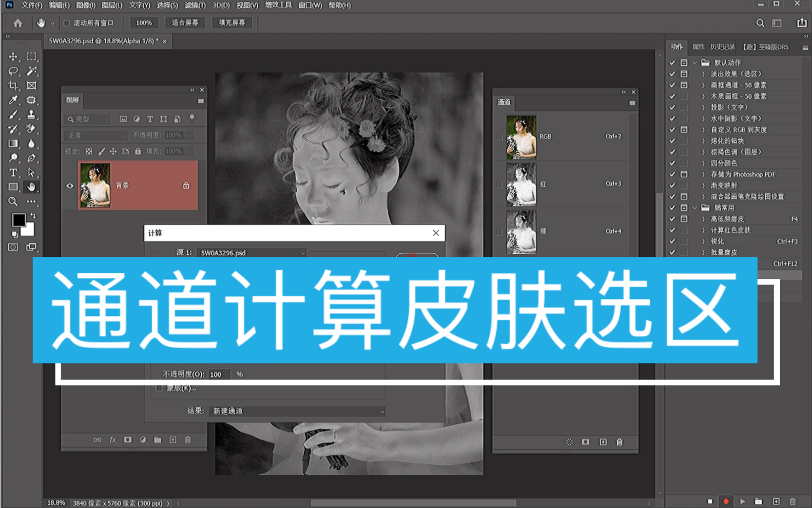The image size is (812, 508).
Task: Select the Clone Stamp tool
Action: 32,115
